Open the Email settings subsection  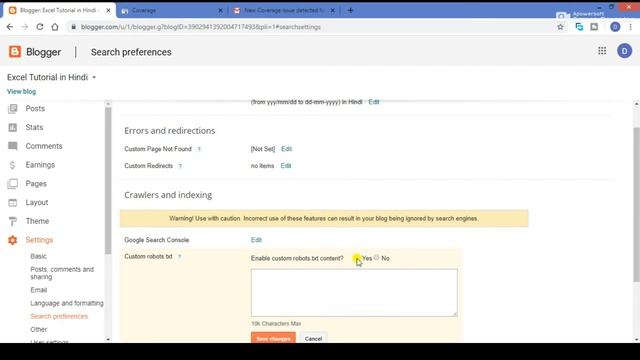pos(39,290)
